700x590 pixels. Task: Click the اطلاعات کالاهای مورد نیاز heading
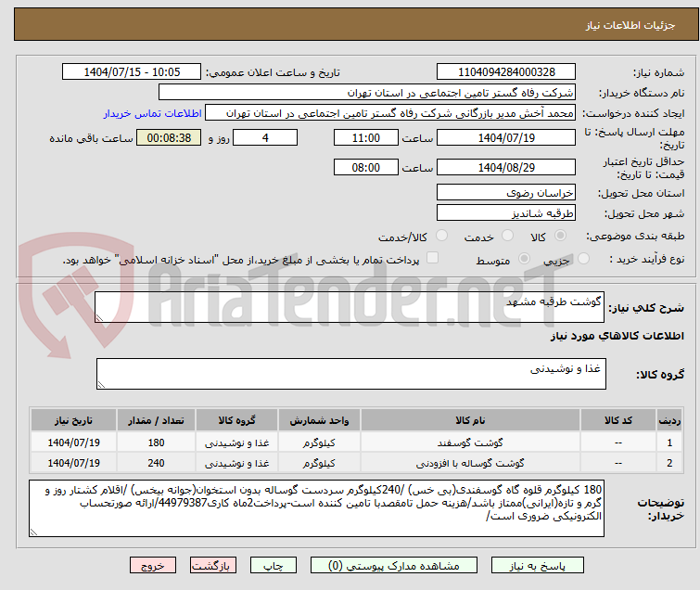(617, 336)
